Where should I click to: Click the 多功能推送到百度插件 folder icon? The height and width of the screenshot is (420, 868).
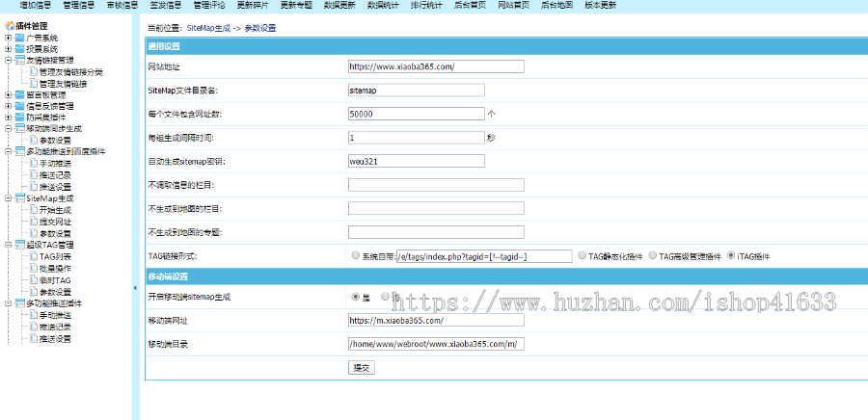20,151
